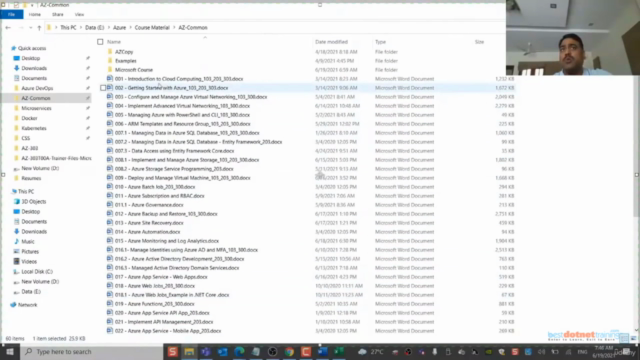
Task: Click the Up one level arrow
Action: 39,28
